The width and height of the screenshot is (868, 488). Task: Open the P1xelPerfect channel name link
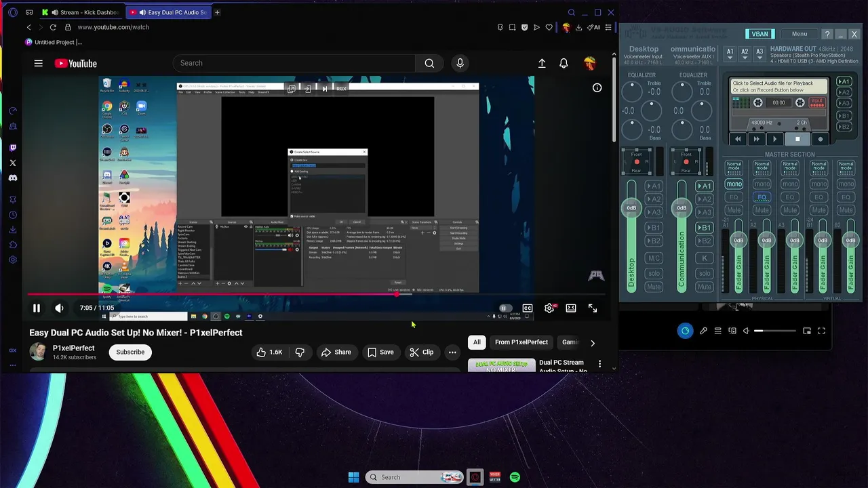pos(74,348)
